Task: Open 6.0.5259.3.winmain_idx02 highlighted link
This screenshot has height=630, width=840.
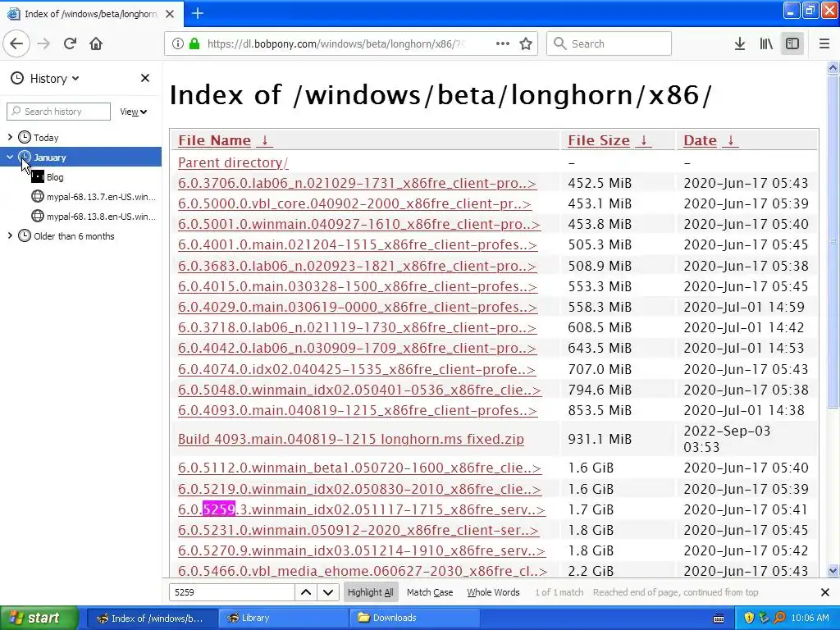Action: pos(362,509)
